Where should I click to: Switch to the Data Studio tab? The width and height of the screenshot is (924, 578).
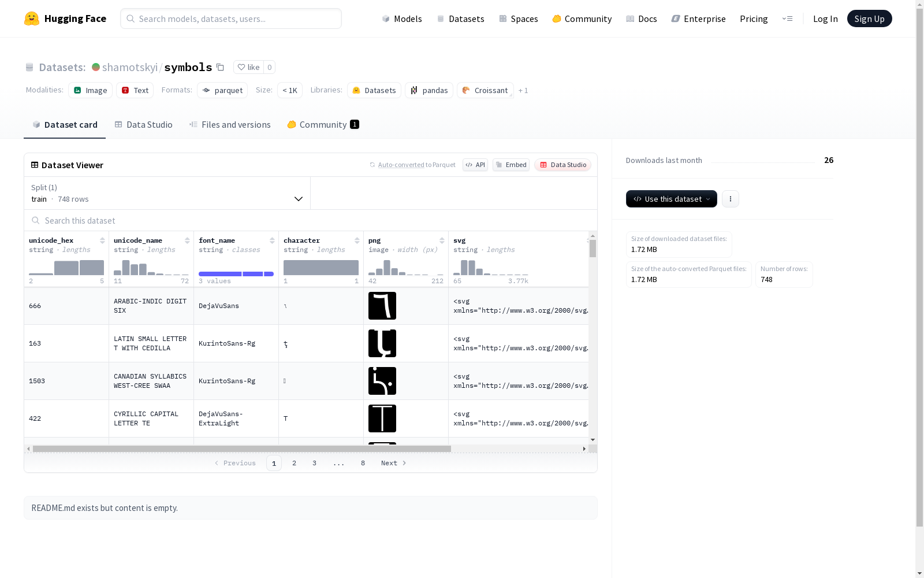pyautogui.click(x=144, y=125)
